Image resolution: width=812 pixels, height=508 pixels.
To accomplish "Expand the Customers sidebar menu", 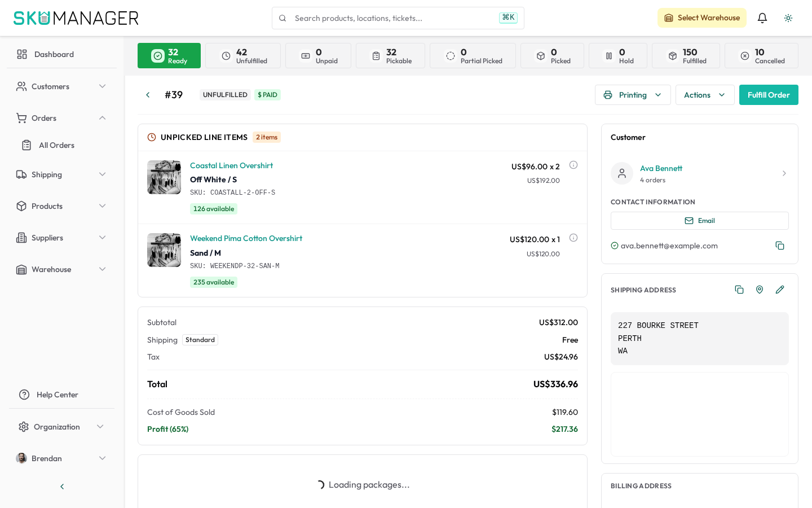I will pos(61,86).
